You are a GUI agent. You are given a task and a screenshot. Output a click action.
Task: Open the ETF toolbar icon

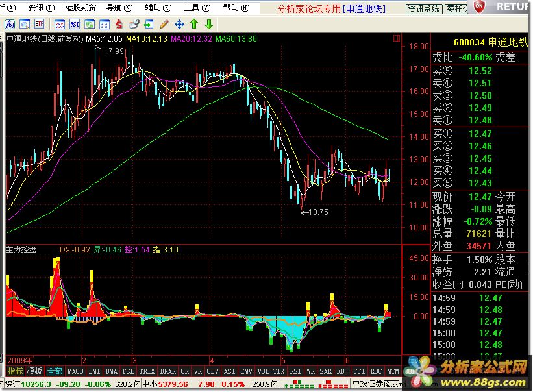[x=40, y=24]
